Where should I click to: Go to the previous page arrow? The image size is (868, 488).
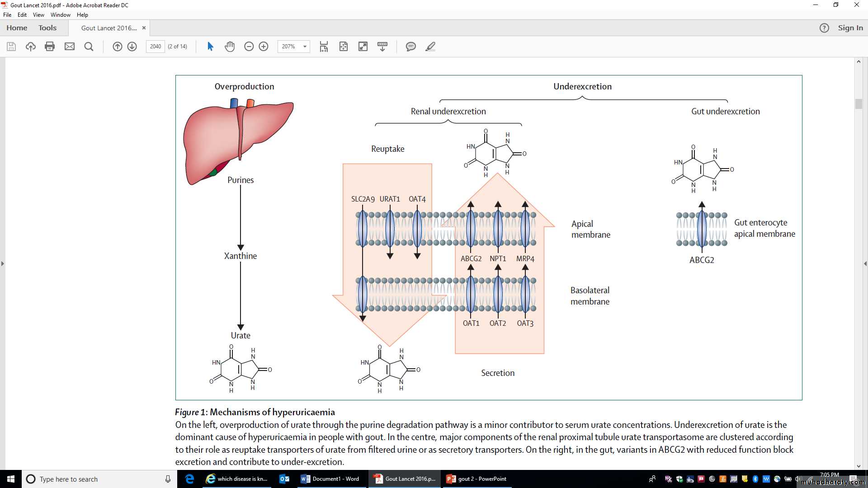click(x=118, y=47)
